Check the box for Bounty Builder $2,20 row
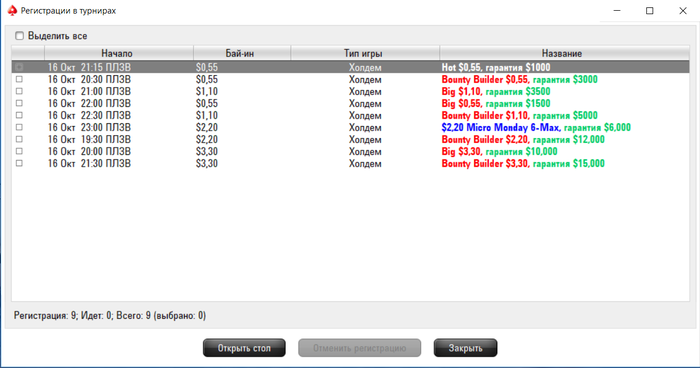700x368 pixels. coord(19,140)
